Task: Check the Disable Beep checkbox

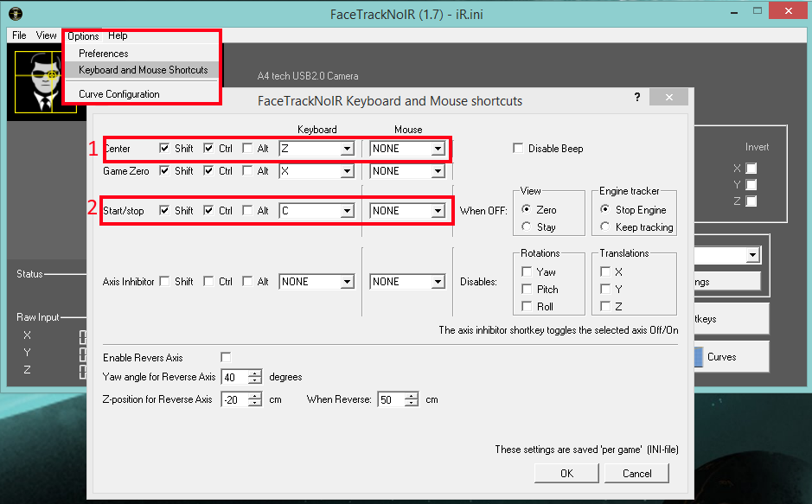Action: click(x=518, y=149)
